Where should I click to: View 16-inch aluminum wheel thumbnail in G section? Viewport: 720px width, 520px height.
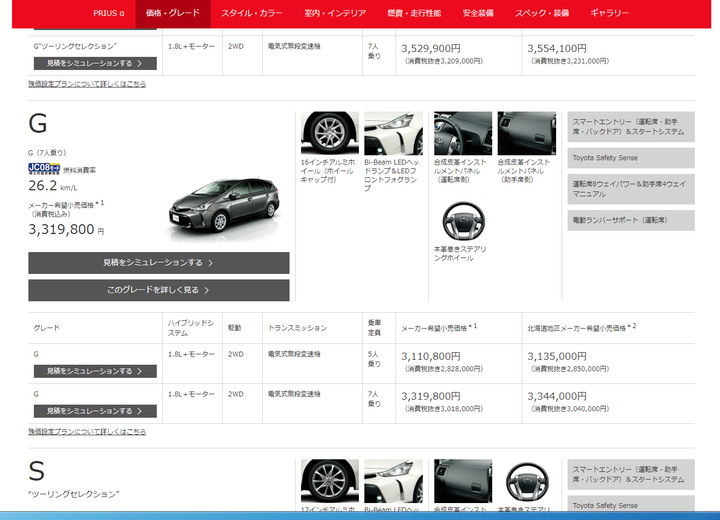tap(330, 133)
